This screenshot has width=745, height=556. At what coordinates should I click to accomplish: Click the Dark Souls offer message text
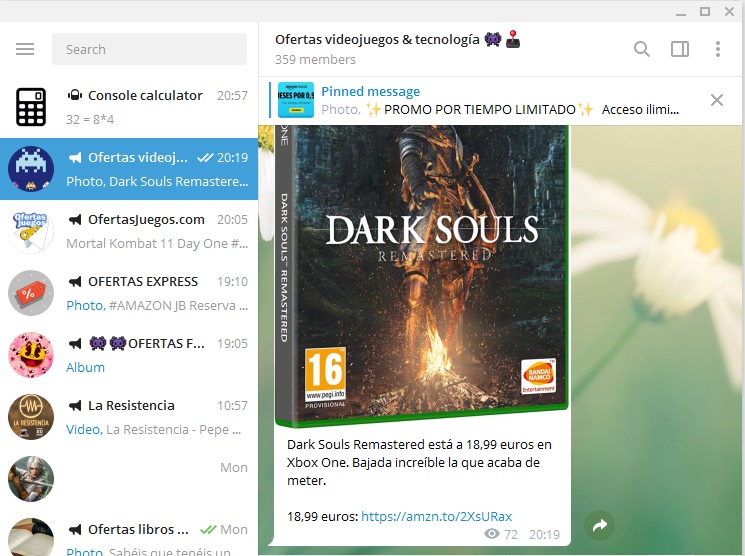(419, 462)
